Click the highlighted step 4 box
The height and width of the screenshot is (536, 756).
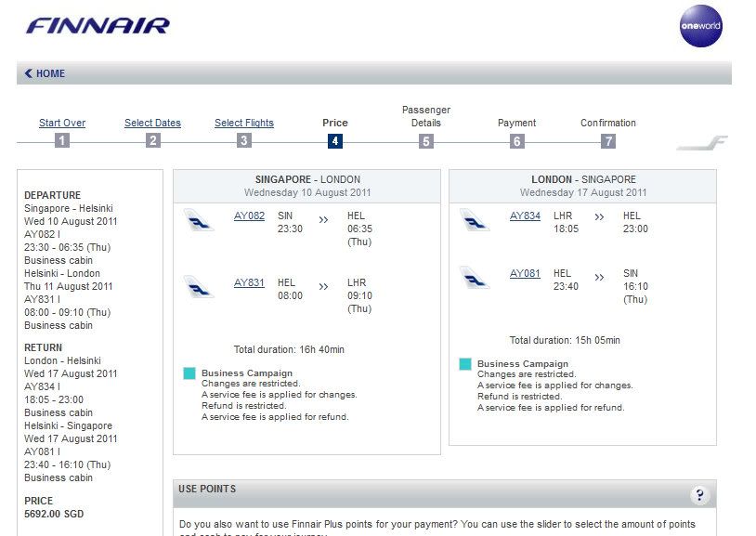coord(335,141)
